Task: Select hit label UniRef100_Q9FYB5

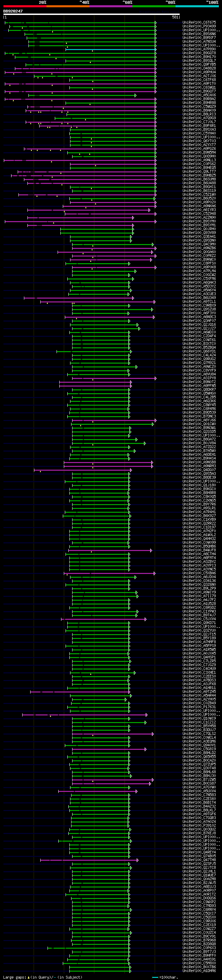Action: point(199,65)
